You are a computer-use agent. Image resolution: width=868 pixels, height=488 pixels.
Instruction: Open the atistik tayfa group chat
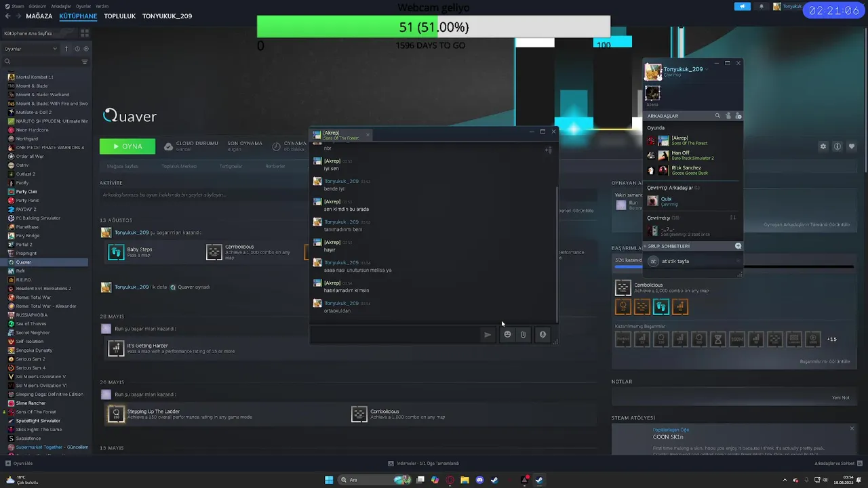point(692,261)
